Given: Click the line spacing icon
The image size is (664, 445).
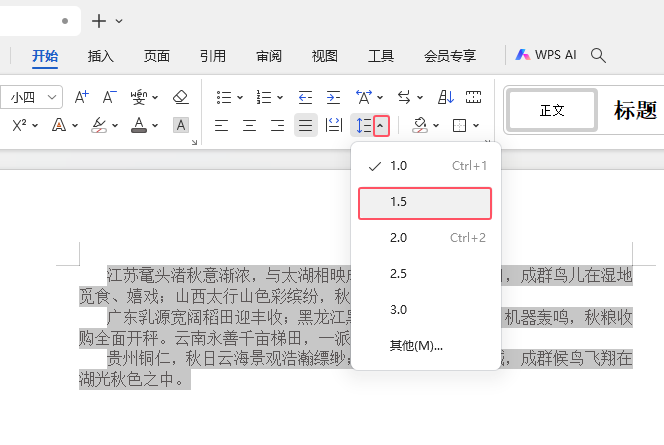Looking at the screenshot, I should 363,125.
